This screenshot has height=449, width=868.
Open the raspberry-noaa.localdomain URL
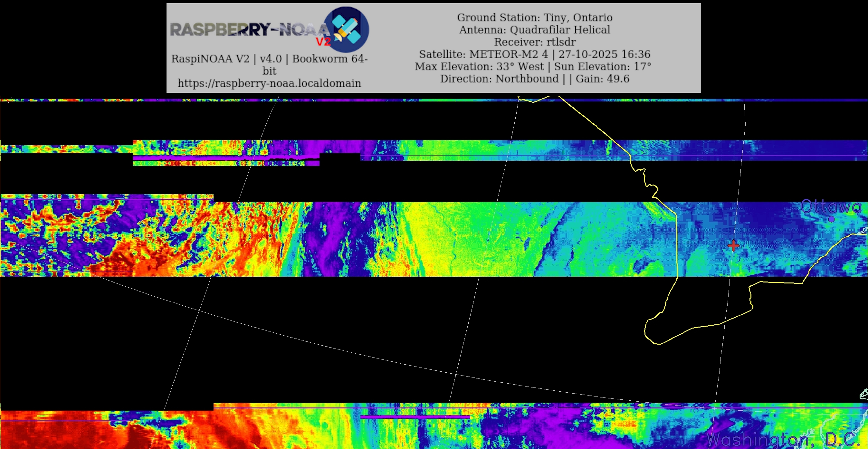269,83
